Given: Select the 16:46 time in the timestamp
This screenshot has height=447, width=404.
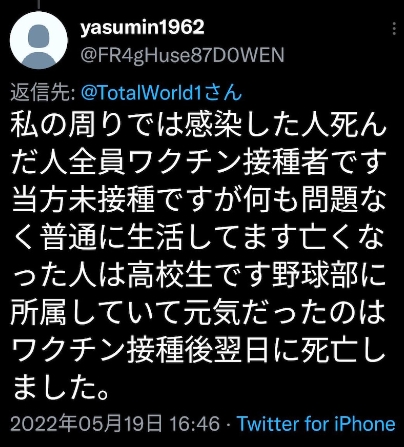Looking at the screenshot, I should [195, 424].
